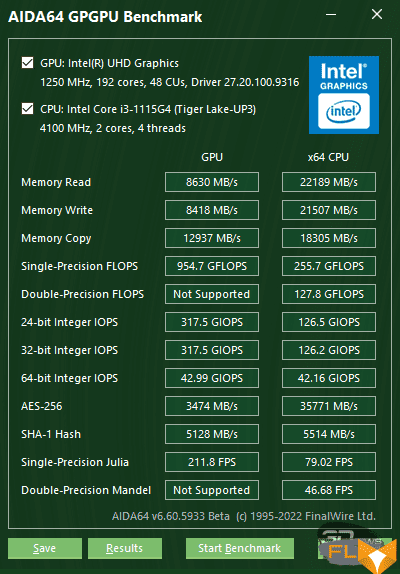Close the AIDA64 GPGPU Benchmark window
400x574 pixels.
[x=377, y=15]
